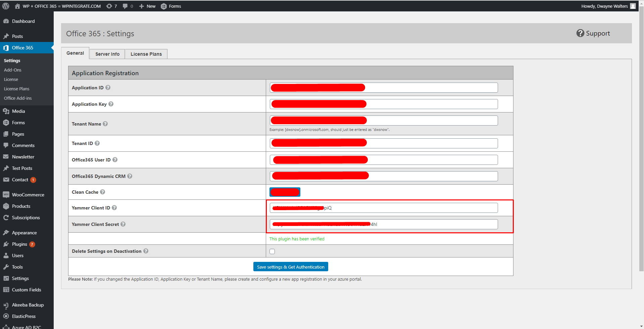Click the WordPress logo icon

(x=6, y=6)
